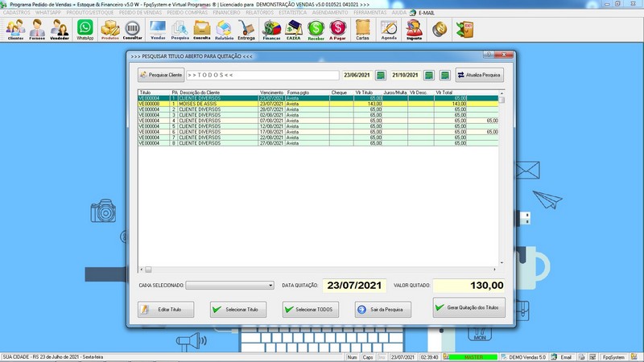Open the Produtos boxes icon
Screen dimensions: 644x362
(x=110, y=30)
